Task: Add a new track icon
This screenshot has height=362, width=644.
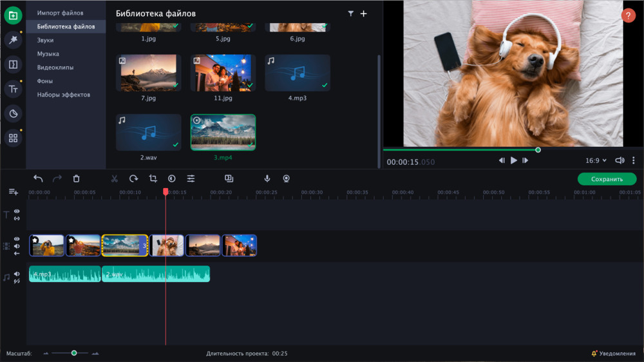Action: coord(13,192)
